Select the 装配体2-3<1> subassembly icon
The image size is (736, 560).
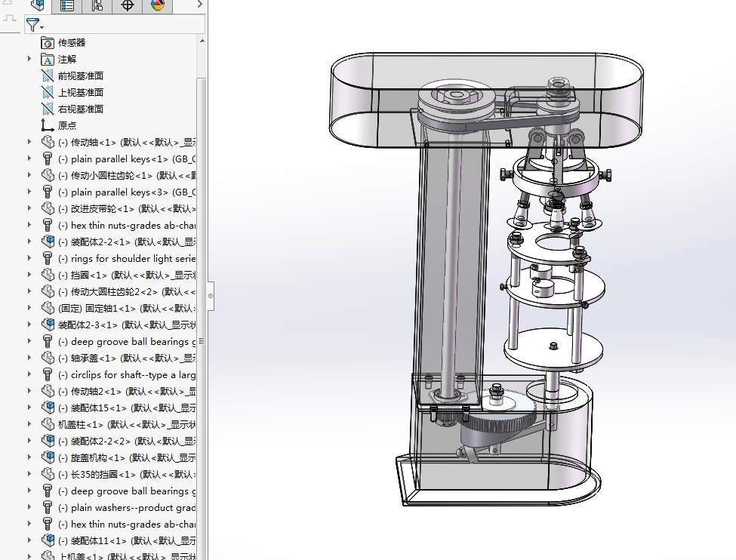(48, 325)
